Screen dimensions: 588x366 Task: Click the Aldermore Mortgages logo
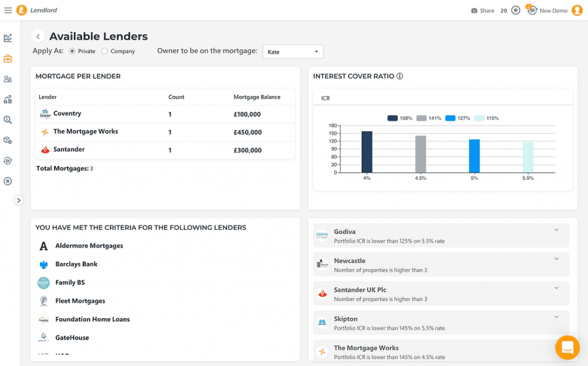[x=44, y=246]
